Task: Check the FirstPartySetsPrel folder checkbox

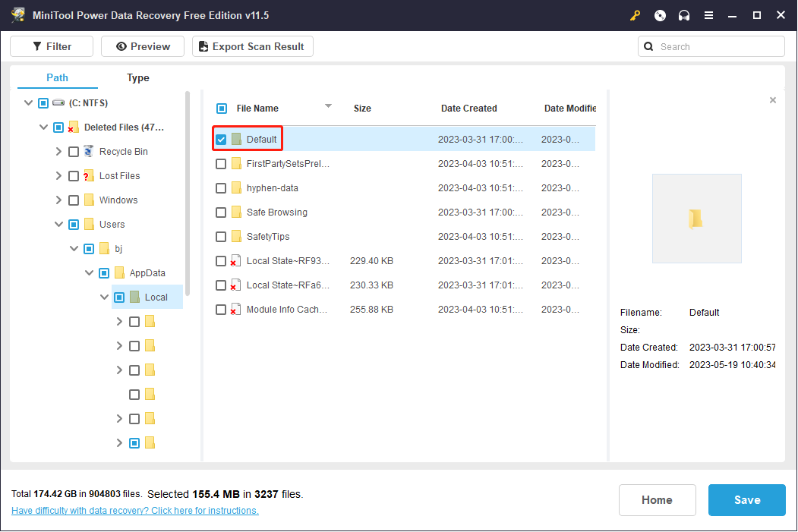Action: [221, 164]
